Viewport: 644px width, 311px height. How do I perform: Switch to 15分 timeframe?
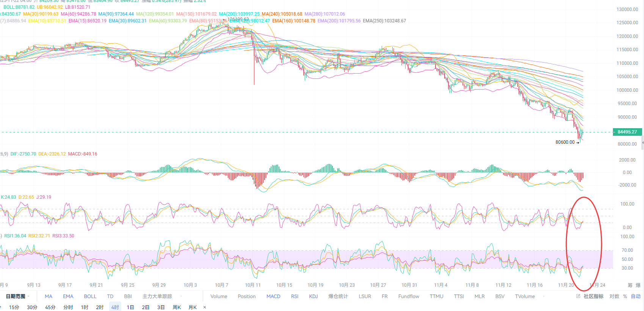(x=14, y=307)
